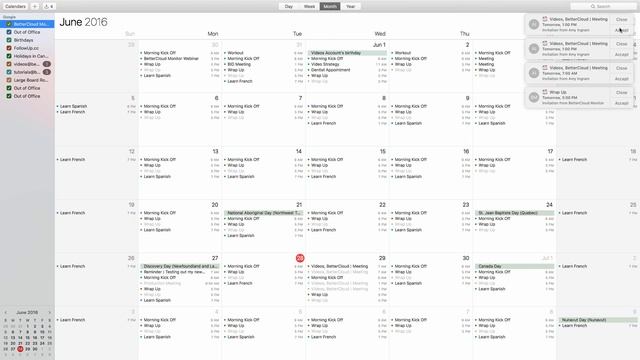The height and width of the screenshot is (360, 640).
Task: Toggle the tutorials@ calendar checkbox
Action: (9, 72)
